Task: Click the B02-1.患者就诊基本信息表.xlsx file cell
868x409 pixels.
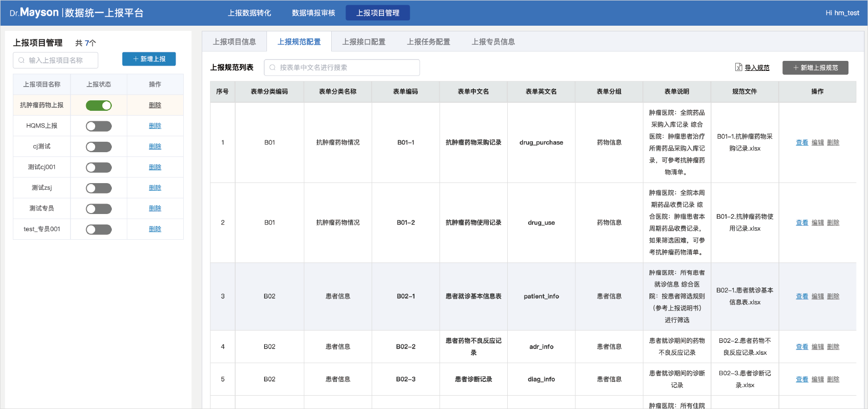Action: click(745, 296)
